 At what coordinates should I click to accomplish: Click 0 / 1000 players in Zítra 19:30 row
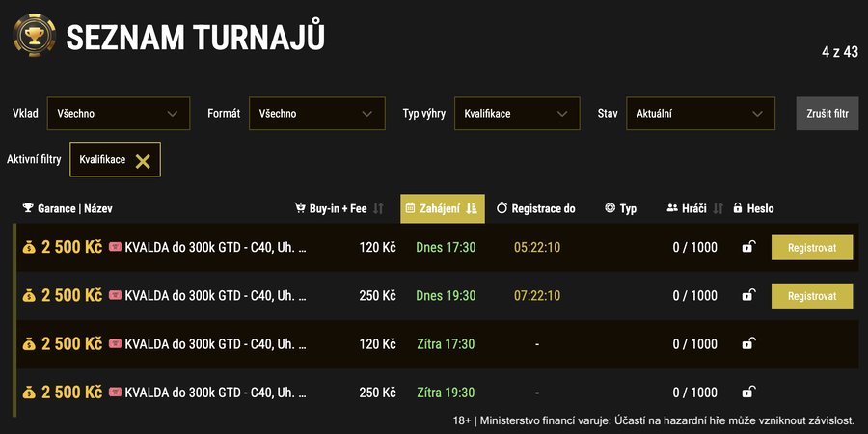(x=694, y=393)
